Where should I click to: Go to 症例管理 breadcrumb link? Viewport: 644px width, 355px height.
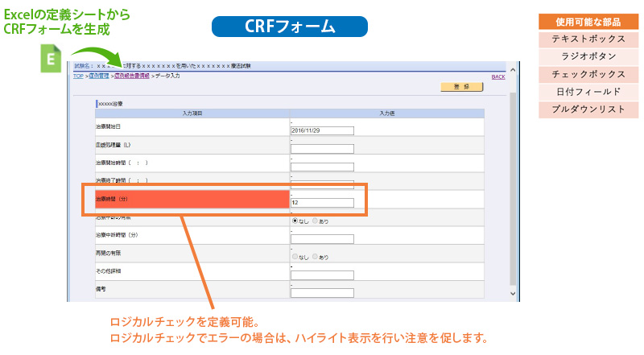coord(99,76)
